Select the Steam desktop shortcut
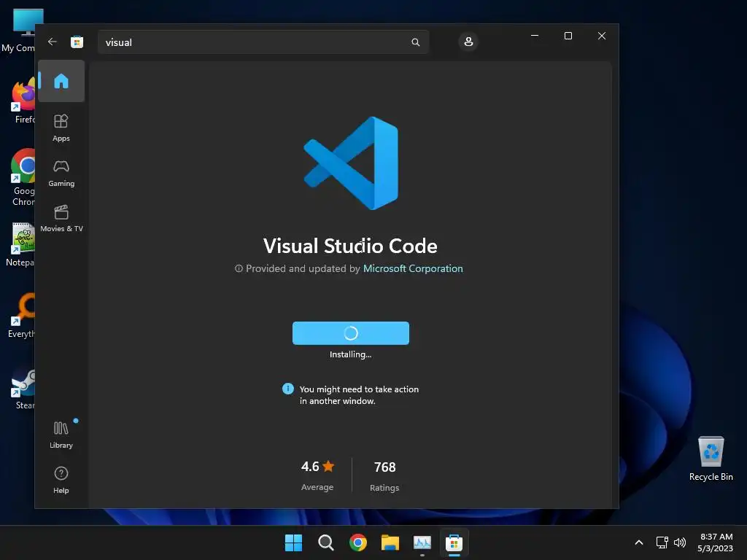 click(23, 389)
